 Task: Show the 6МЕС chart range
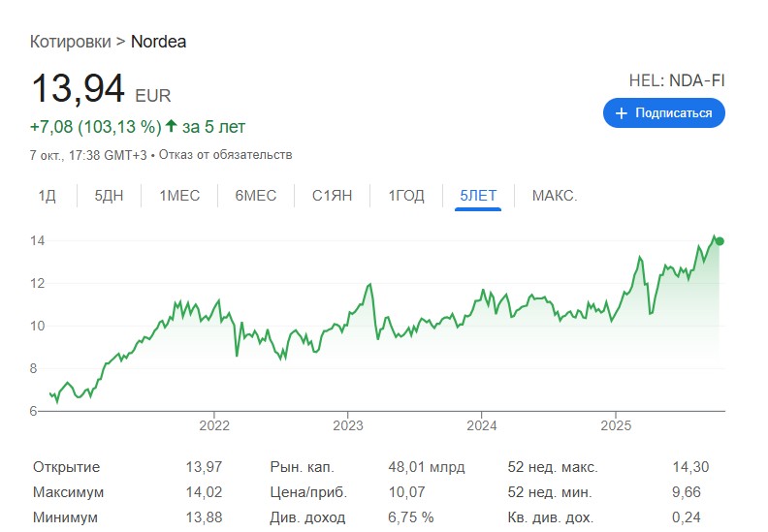255,196
